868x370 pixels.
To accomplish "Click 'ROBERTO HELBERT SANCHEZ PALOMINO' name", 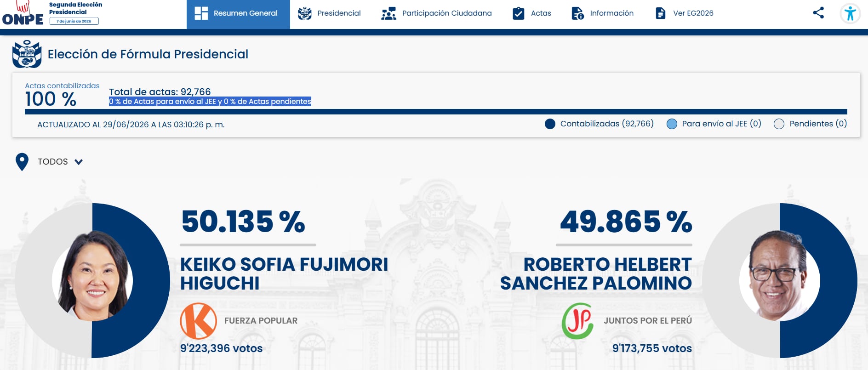I will tap(596, 274).
